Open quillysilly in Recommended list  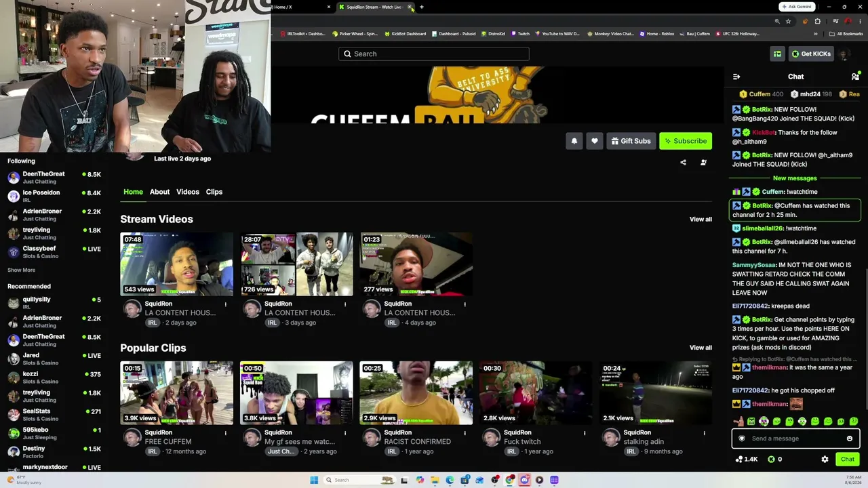tap(54, 302)
